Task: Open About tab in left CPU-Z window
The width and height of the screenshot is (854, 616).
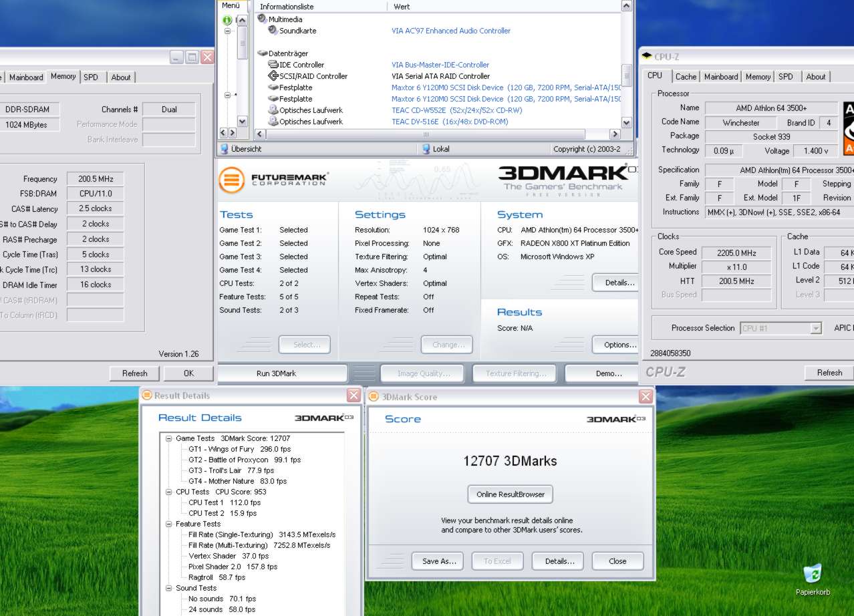Action: click(x=121, y=78)
